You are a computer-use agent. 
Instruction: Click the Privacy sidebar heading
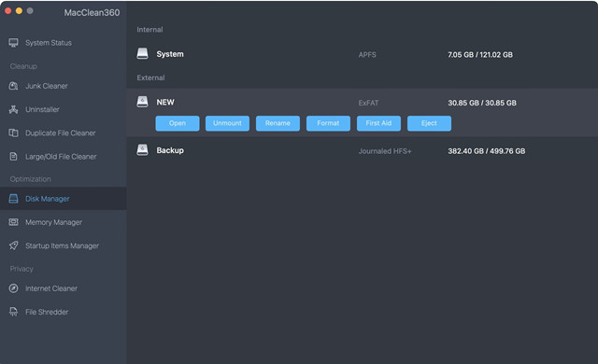[x=21, y=269]
